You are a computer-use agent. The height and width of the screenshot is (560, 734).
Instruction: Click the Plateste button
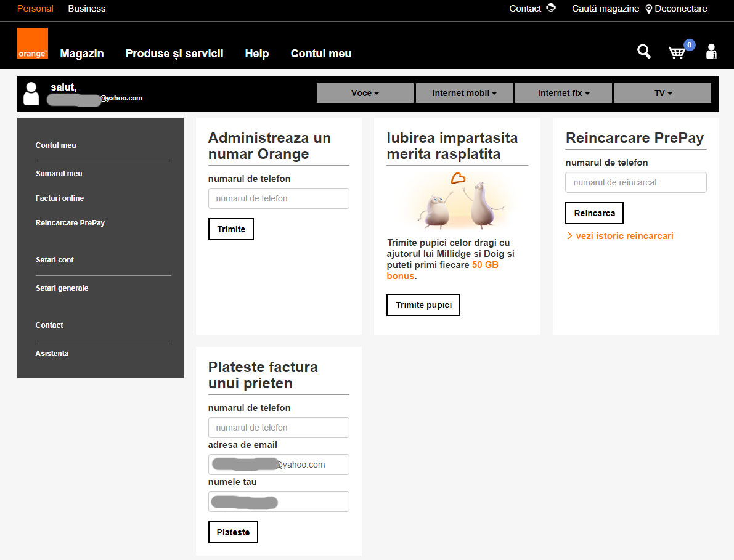233,532
